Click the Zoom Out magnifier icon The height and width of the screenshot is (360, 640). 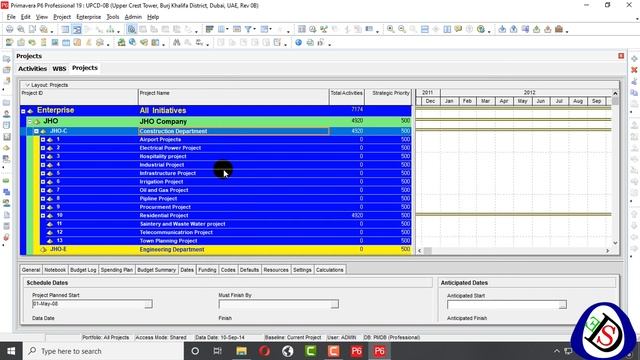click(402, 29)
